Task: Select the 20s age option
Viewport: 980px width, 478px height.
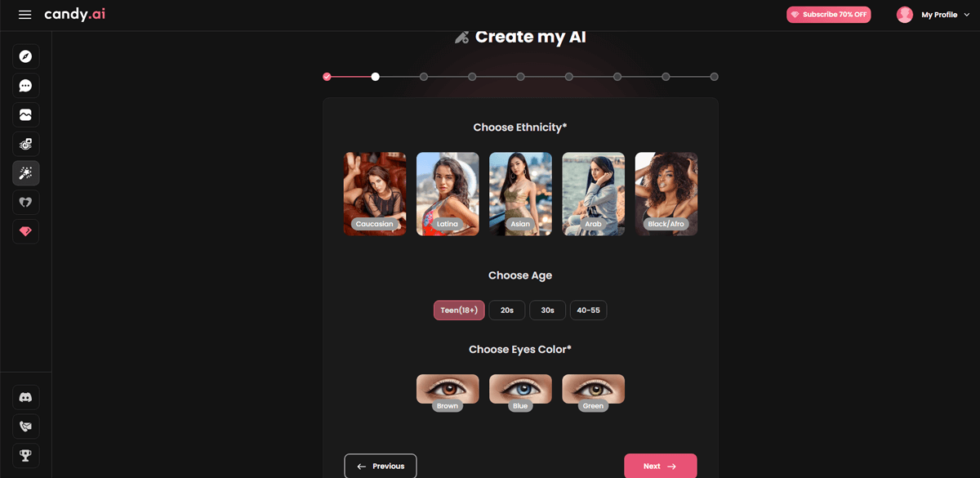Action: pos(506,310)
